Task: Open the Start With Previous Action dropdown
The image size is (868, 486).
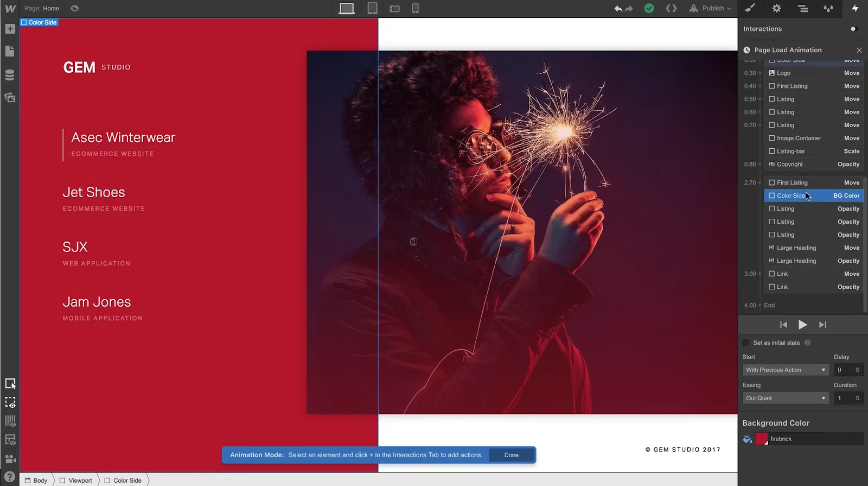Action: 786,370
